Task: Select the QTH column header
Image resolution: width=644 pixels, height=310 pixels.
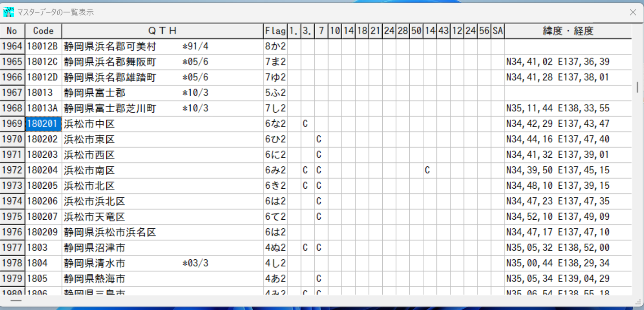Action: 162,31
